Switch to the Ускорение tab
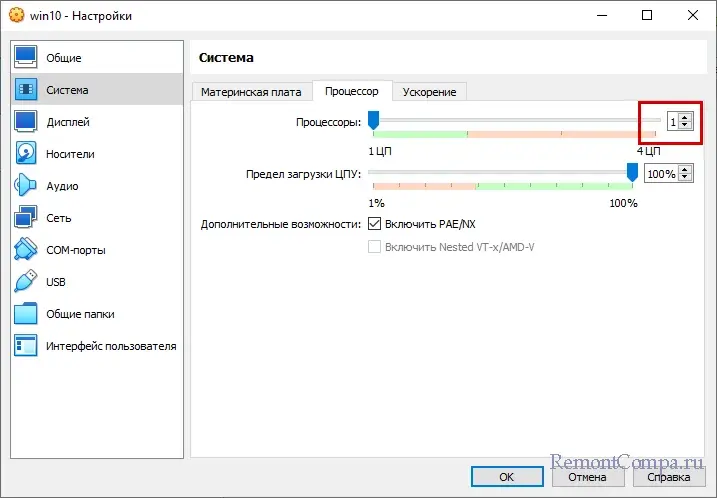 (x=429, y=92)
